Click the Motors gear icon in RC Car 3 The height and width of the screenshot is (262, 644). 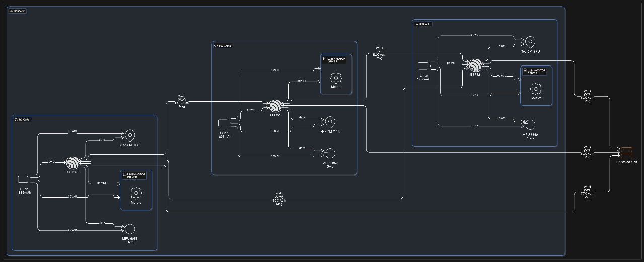536,89
